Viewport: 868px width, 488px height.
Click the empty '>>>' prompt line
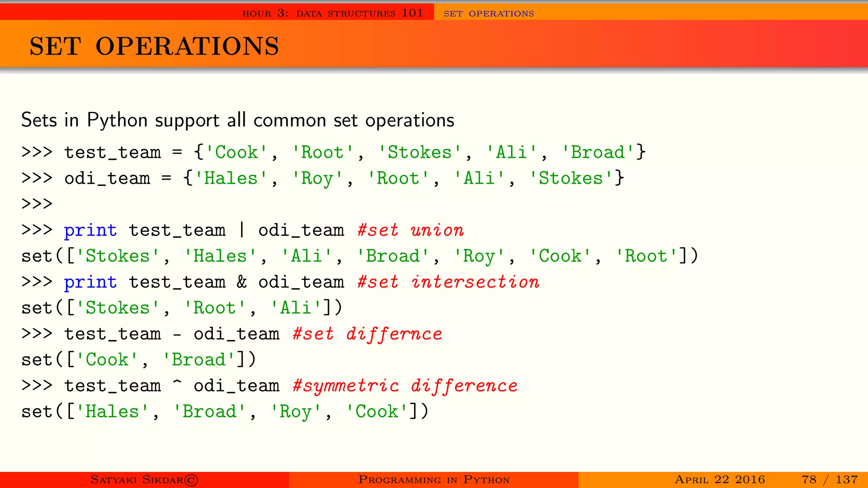point(37,204)
